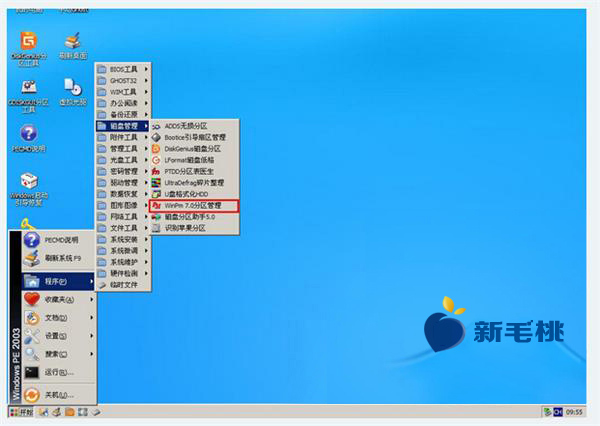600x426 pixels.
Task: Open the 驱动管理 folder
Action: click(x=123, y=183)
